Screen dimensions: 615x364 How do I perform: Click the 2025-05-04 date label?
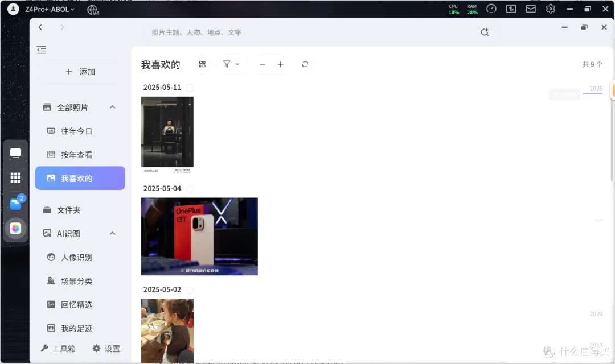tap(162, 188)
